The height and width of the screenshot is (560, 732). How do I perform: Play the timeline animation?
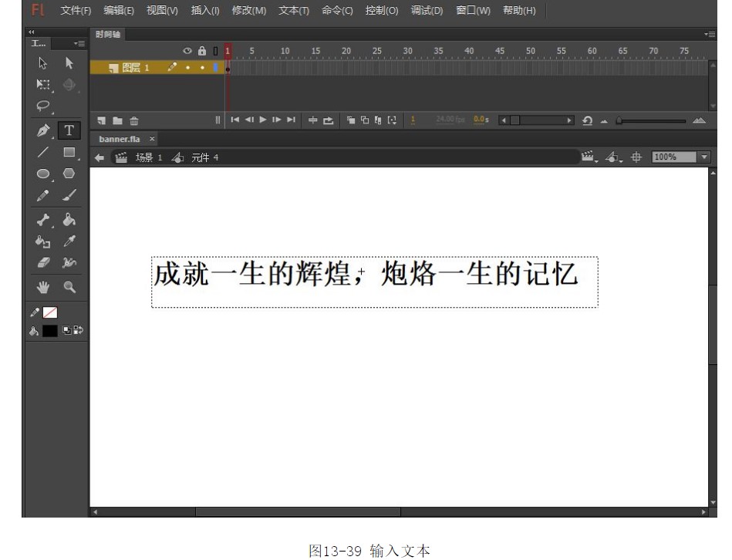(263, 120)
